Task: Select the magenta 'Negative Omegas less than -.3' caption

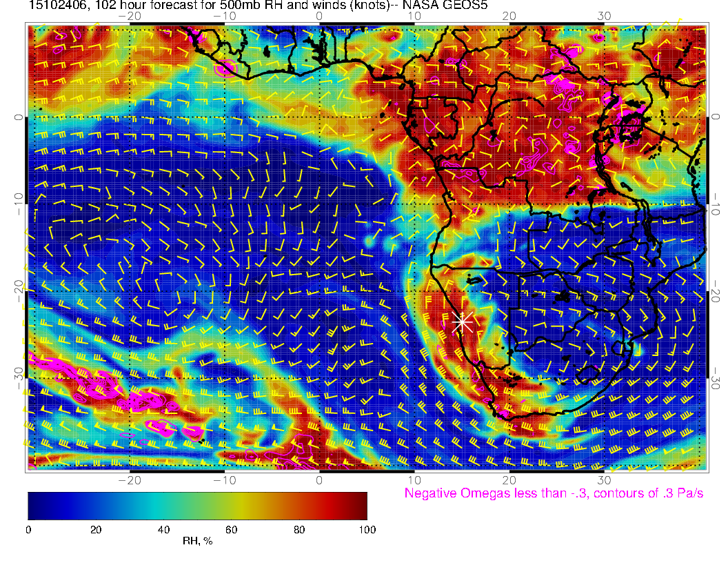Action: 554,493
